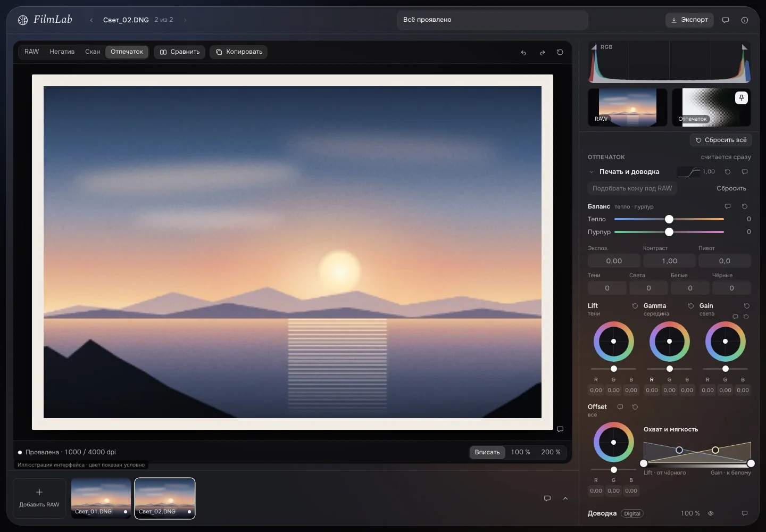Collapse the Печать и доводка section

[x=591, y=172]
